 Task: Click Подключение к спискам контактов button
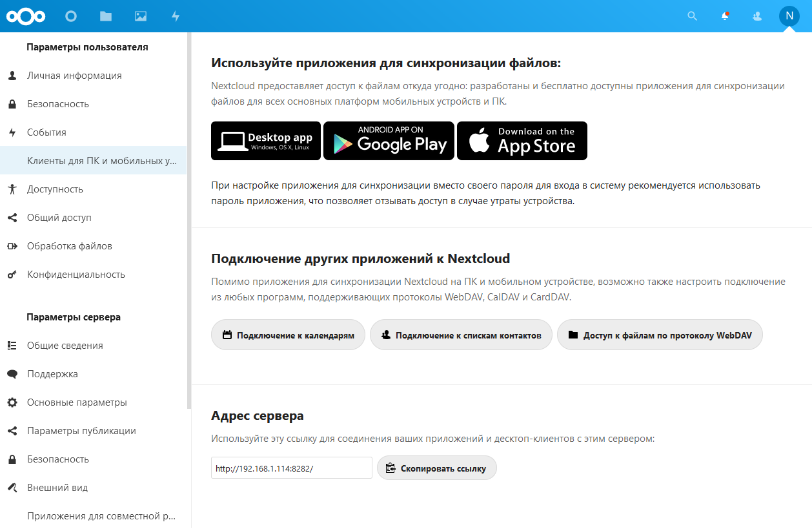[461, 335]
